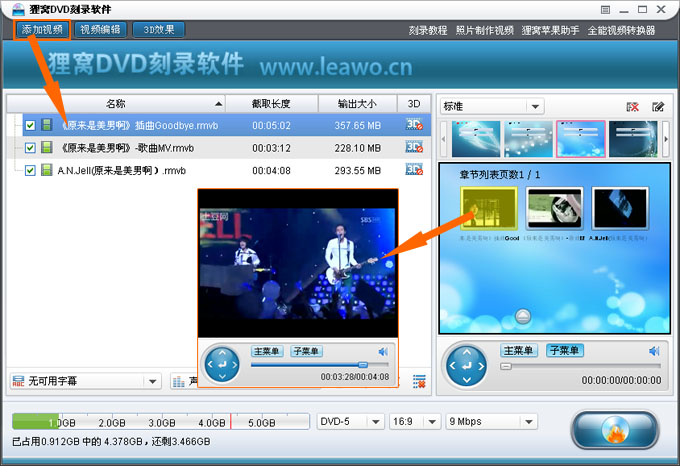Click the burn disc flame button
The height and width of the screenshot is (466, 680).
click(x=615, y=430)
